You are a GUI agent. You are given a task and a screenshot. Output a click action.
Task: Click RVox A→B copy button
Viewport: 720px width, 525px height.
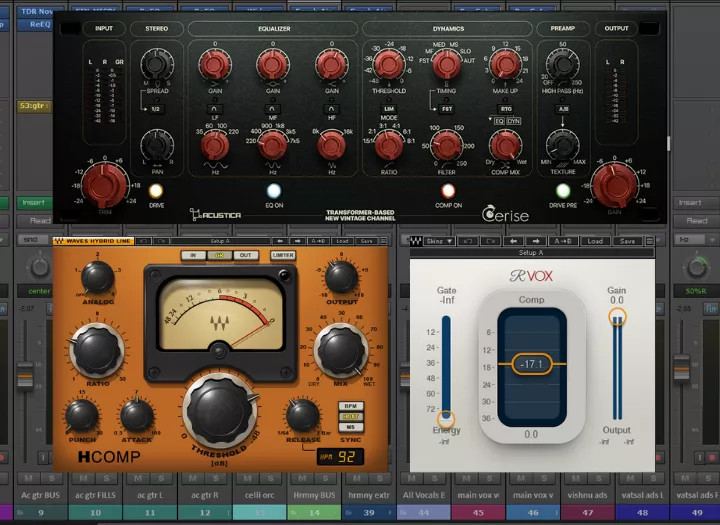563,241
